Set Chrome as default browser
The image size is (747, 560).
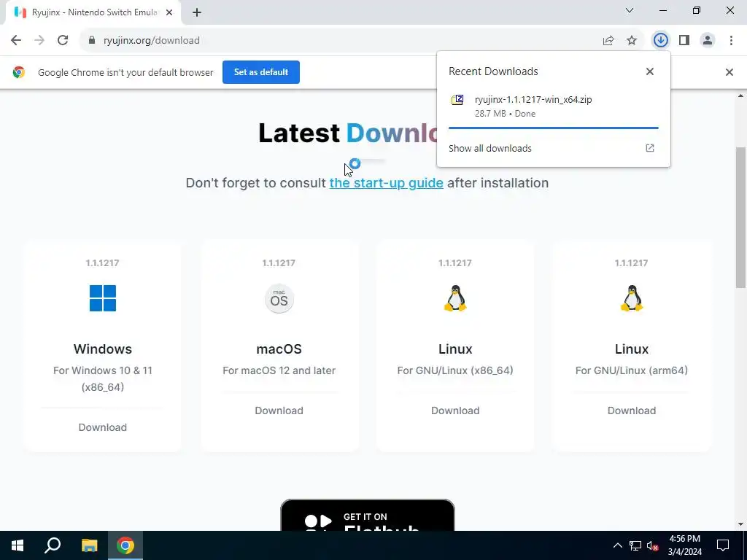tap(261, 72)
